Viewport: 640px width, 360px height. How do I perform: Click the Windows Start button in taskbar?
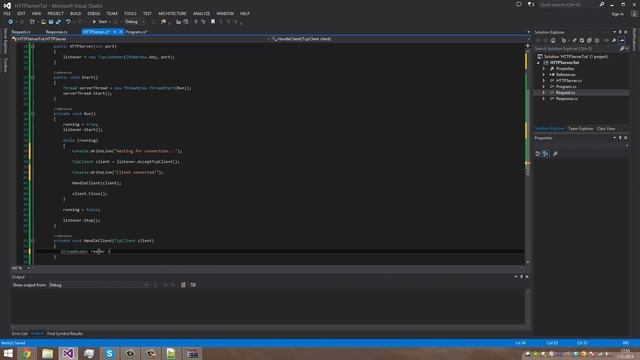pos(8,353)
